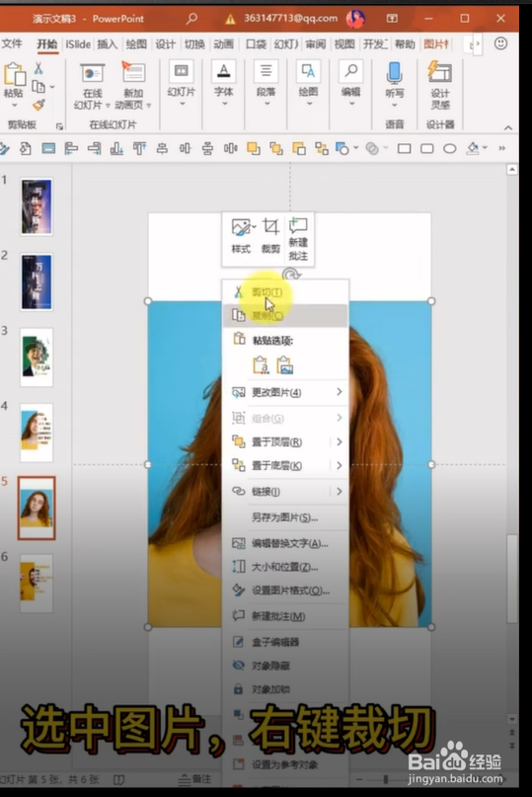532x797 pixels.
Task: Open Change Picture (更改图片) submenu
Action: pos(286,392)
